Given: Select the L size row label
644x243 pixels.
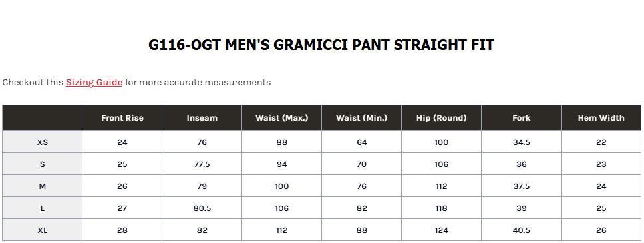Looking at the screenshot, I should pyautogui.click(x=43, y=208).
